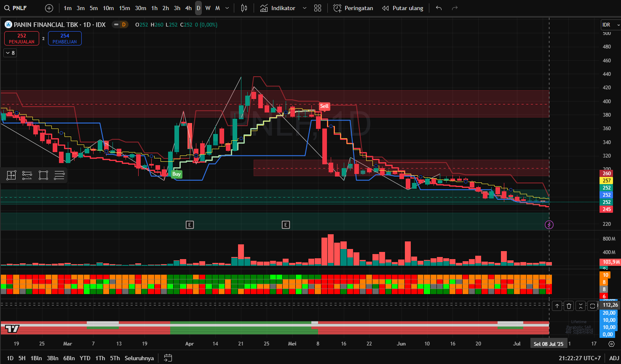Select the 1h interval
621x364 pixels.
[154, 8]
